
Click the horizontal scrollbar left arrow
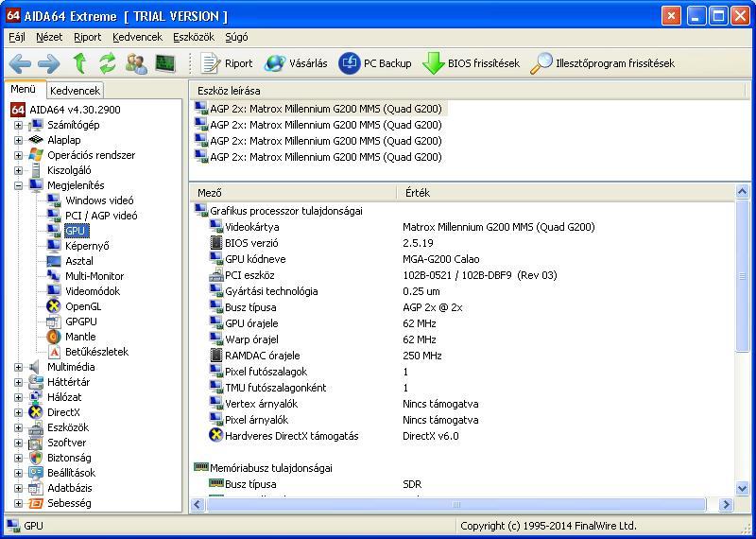[x=197, y=505]
